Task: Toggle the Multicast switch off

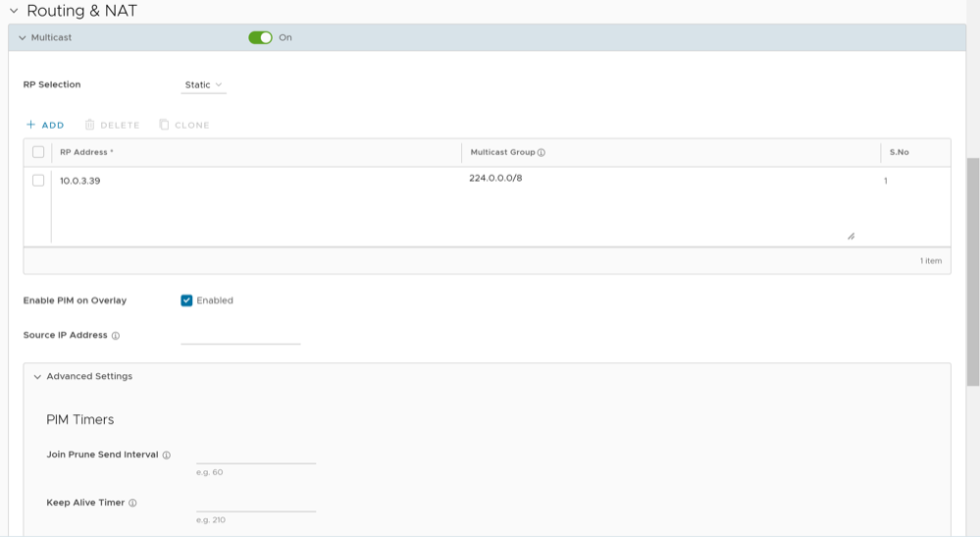Action: 260,37
